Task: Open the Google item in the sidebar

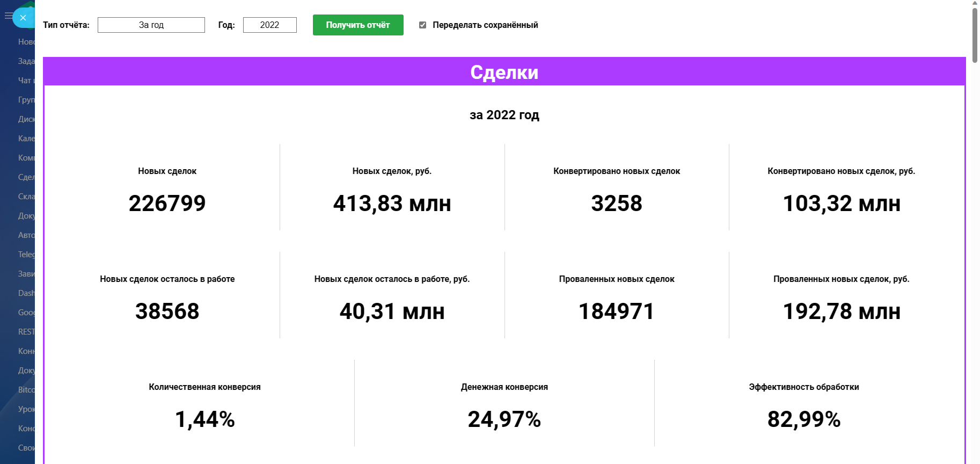Action: (x=26, y=313)
